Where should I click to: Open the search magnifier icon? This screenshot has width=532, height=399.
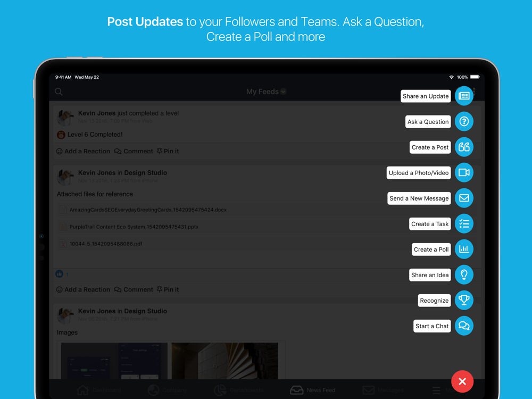(59, 92)
